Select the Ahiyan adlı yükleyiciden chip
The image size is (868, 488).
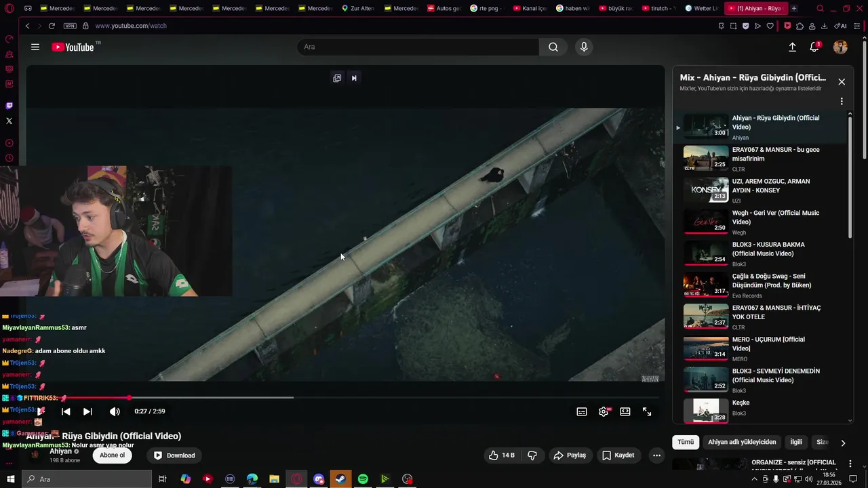click(x=742, y=442)
